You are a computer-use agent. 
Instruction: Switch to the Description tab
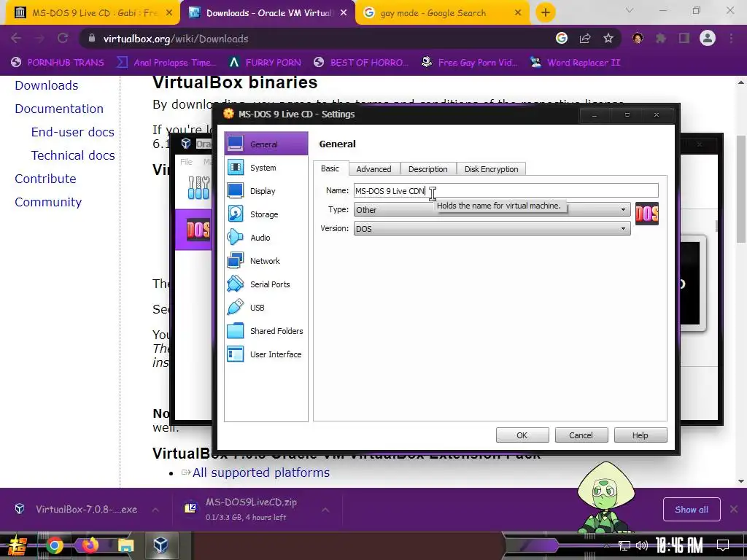point(427,169)
